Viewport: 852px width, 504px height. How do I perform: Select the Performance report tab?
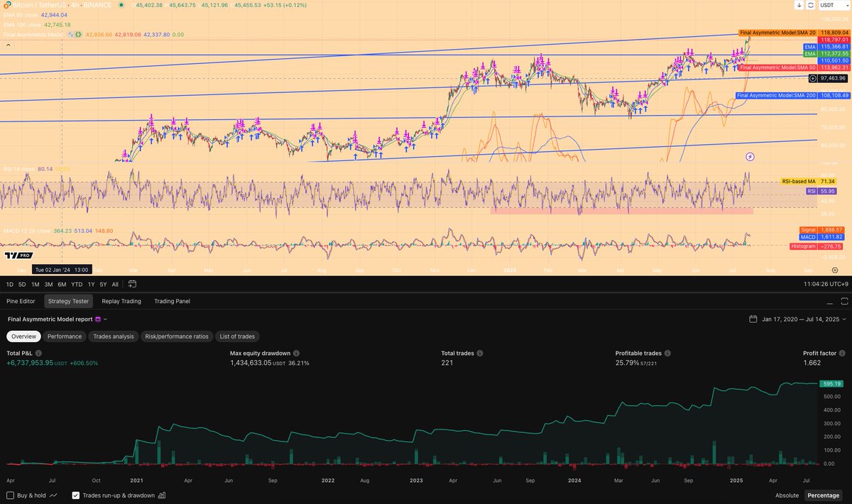[x=65, y=336]
